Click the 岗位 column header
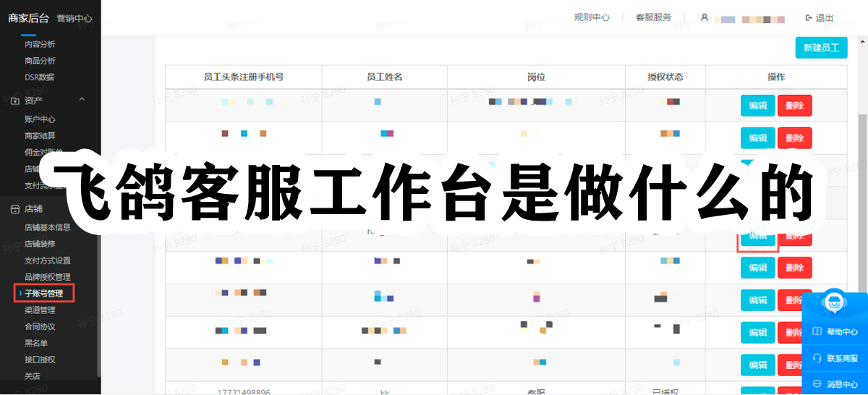Screen dimensions: 868x395 pos(536,77)
